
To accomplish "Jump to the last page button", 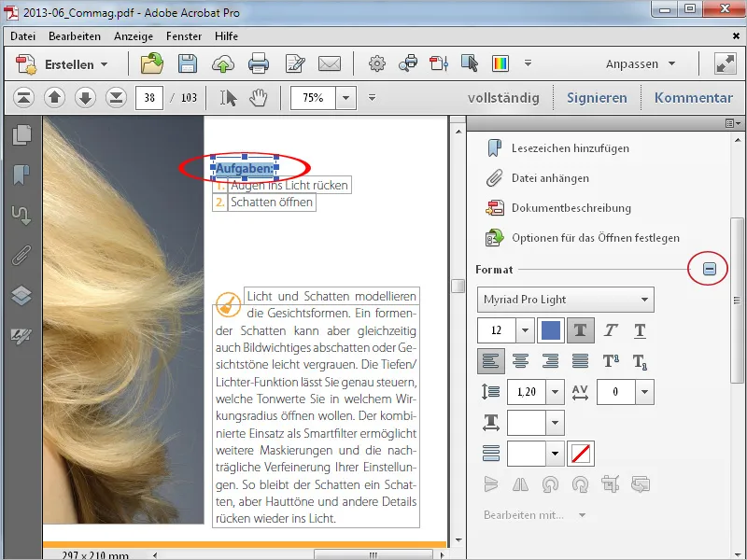I will click(116, 98).
